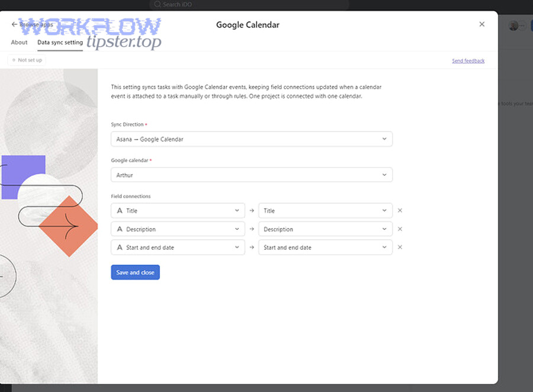This screenshot has height=392, width=533.
Task: Expand the calendar Description target dropdown
Action: pyautogui.click(x=325, y=229)
